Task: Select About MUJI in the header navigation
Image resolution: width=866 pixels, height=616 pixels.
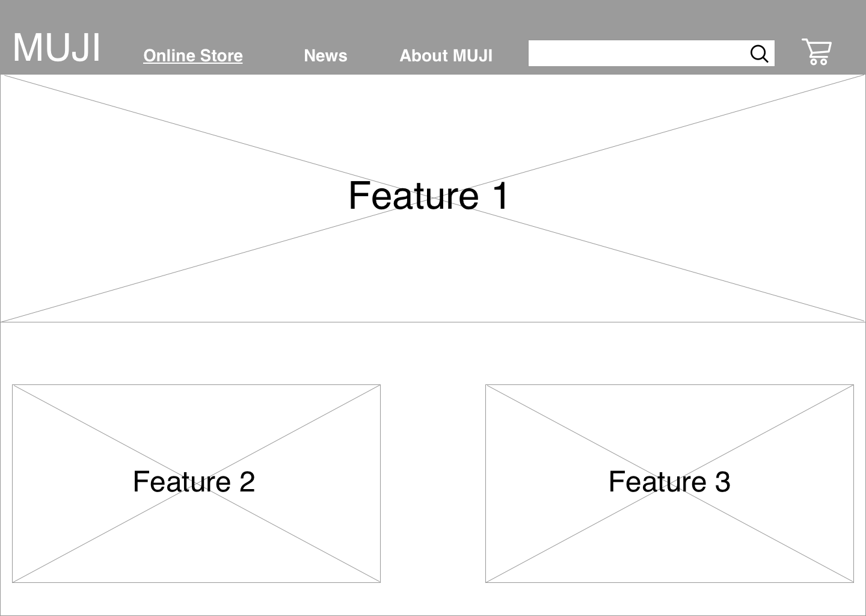Action: click(x=446, y=55)
